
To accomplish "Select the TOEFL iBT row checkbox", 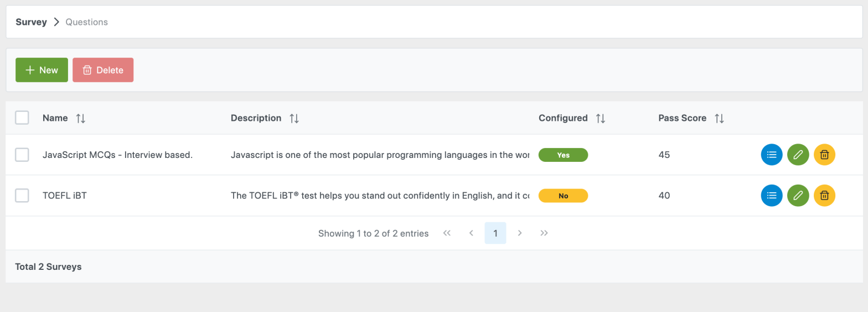I will pyautogui.click(x=22, y=195).
